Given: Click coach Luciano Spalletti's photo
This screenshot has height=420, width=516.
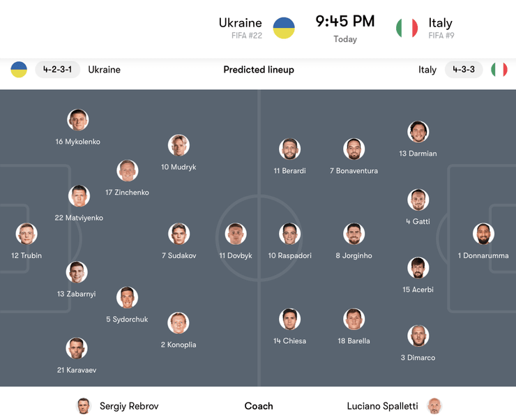Looking at the screenshot, I should (x=434, y=406).
